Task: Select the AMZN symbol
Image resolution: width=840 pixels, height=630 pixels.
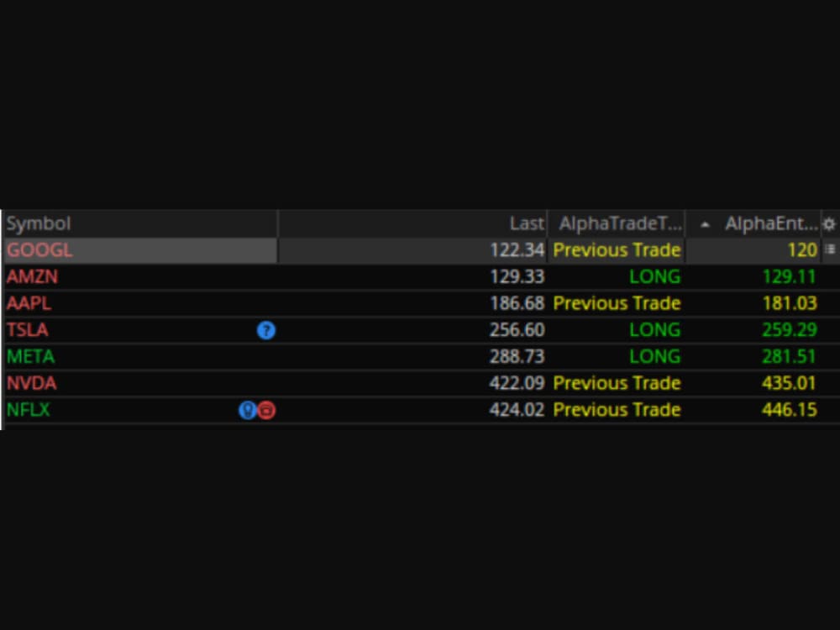Action: 32,277
